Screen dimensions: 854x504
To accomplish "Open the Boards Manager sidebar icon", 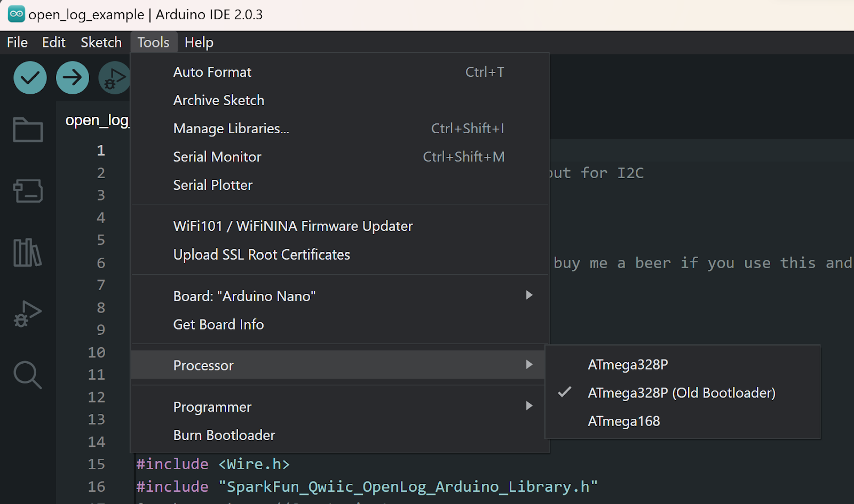I will point(28,191).
